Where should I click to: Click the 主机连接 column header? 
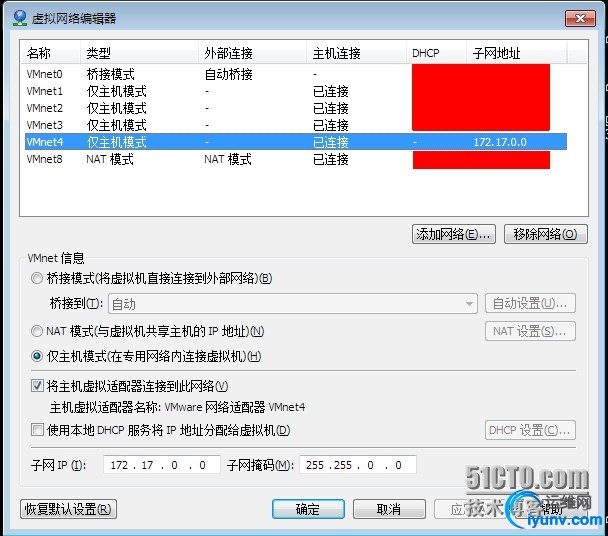(x=356, y=53)
